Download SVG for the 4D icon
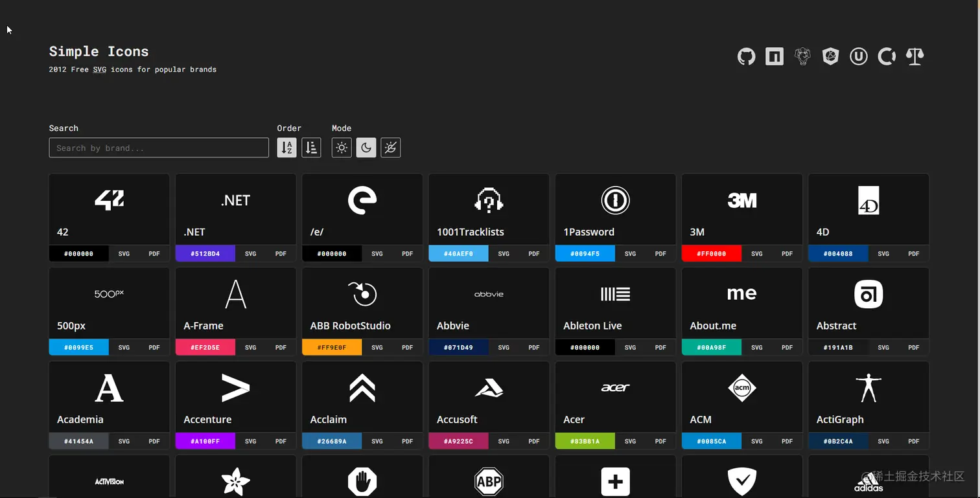This screenshot has height=498, width=980. point(883,254)
